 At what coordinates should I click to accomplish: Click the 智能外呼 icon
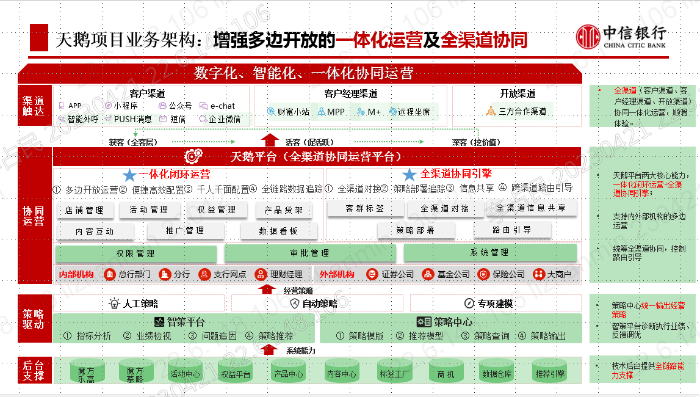click(62, 119)
